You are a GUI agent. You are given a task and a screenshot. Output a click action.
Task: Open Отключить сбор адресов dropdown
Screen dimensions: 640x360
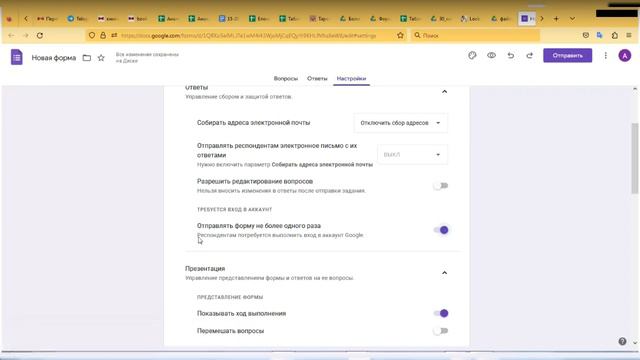click(400, 123)
